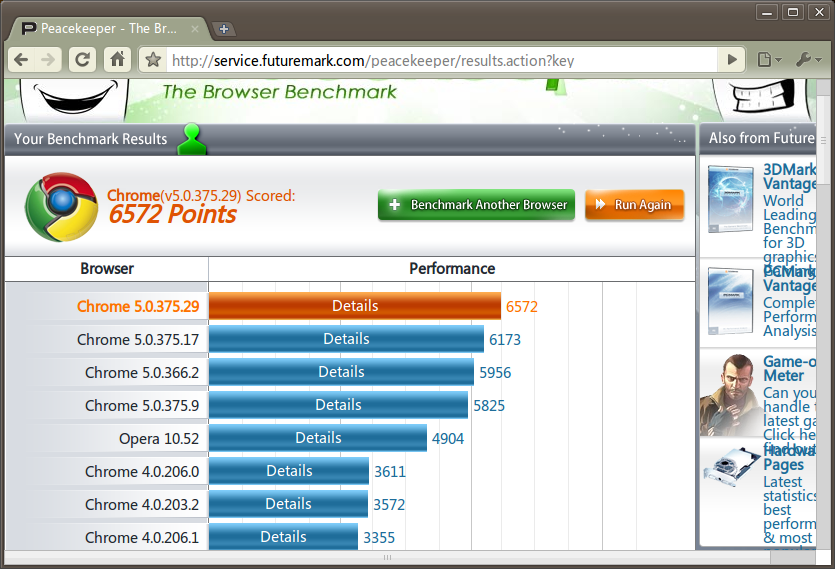Select the orange Chrome 5.0.375.29 label
Viewport: 835px width, 569px height.
tap(138, 307)
